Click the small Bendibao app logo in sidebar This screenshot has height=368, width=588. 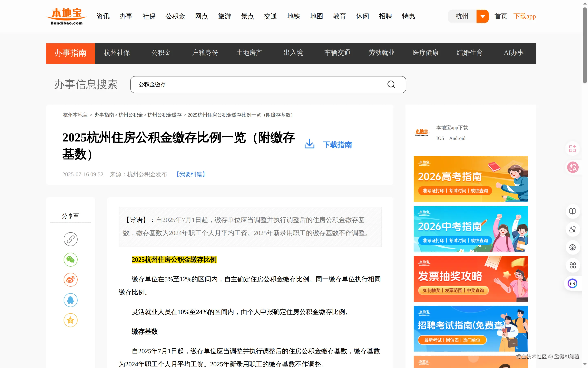point(422,133)
